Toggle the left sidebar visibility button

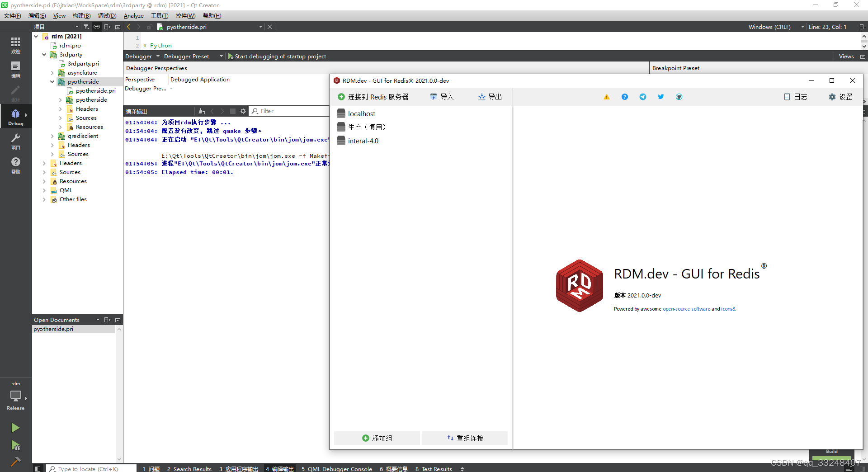(38, 469)
